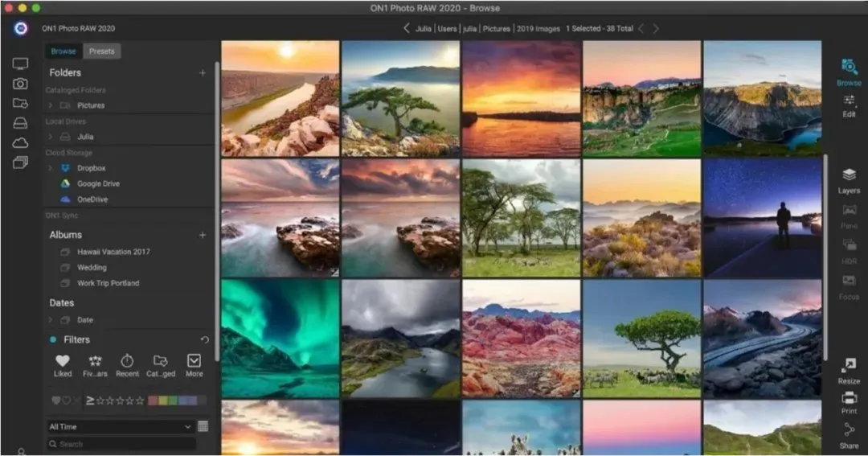Viewport: 868px width, 456px height.
Task: Expand the Pictures cataloged folder
Action: pos(51,105)
